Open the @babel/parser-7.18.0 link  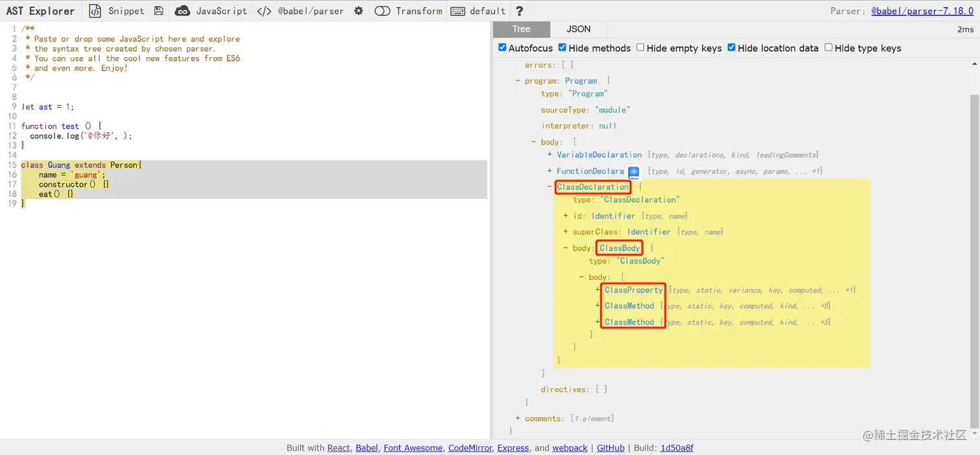coord(922,11)
